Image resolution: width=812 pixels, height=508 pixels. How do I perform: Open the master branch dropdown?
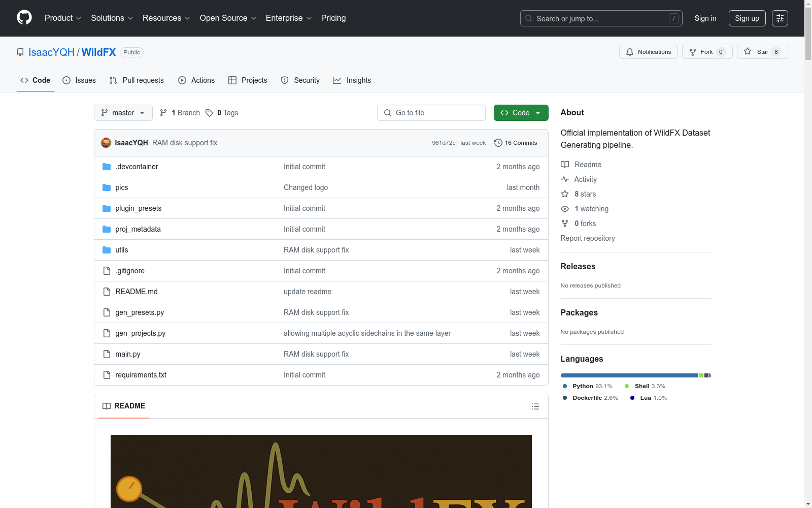(x=123, y=113)
